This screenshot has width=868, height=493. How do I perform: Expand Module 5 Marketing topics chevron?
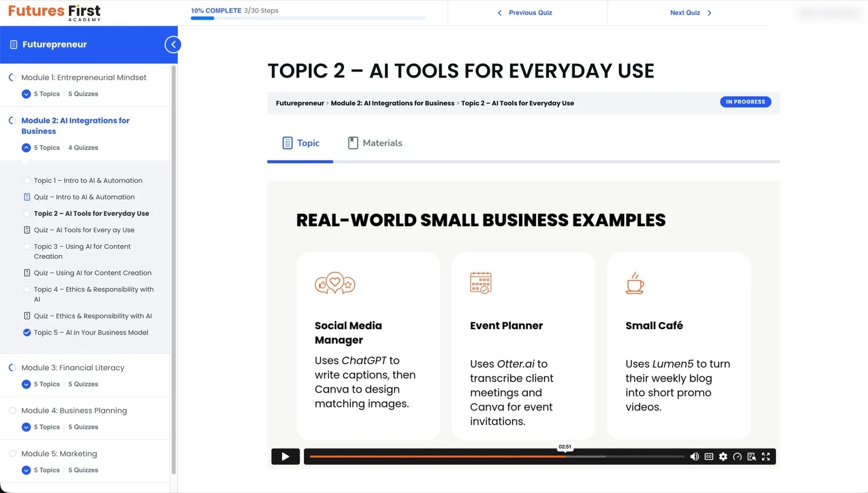point(26,470)
